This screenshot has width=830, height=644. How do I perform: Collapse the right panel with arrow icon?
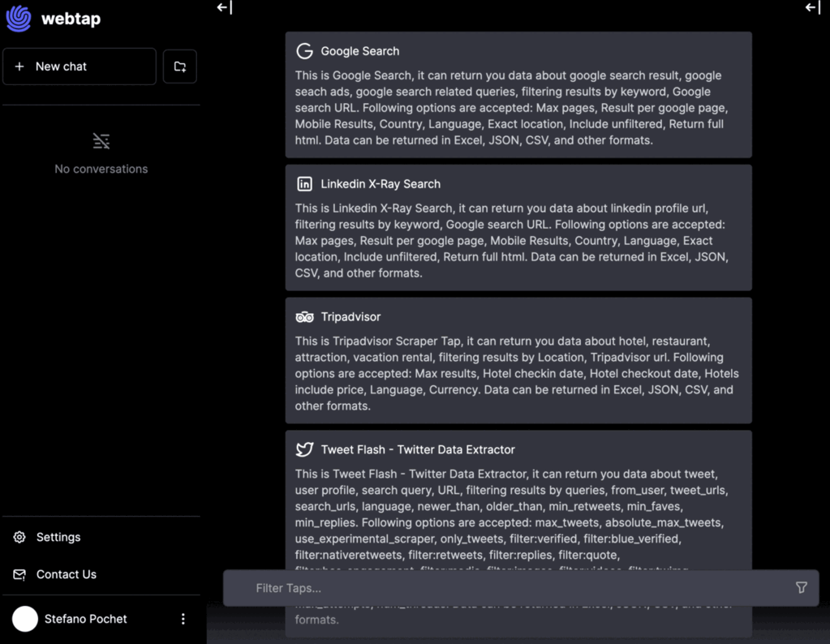(x=812, y=8)
